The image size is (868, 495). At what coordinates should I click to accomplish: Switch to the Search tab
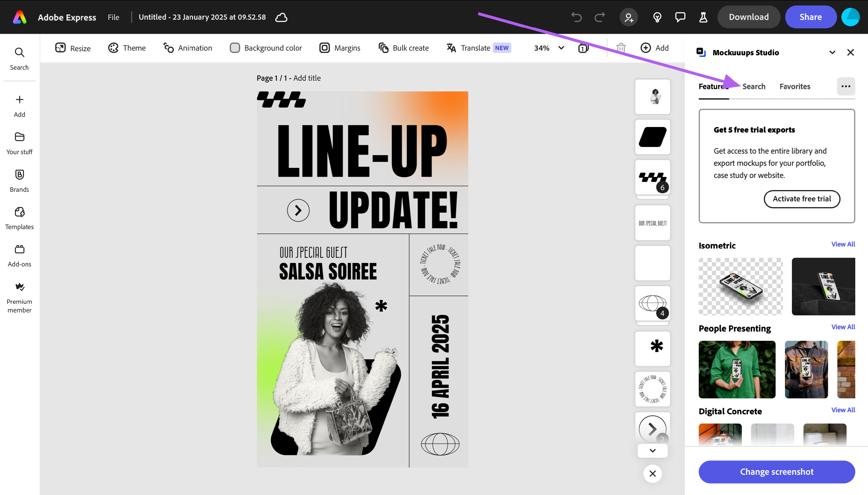coord(754,86)
